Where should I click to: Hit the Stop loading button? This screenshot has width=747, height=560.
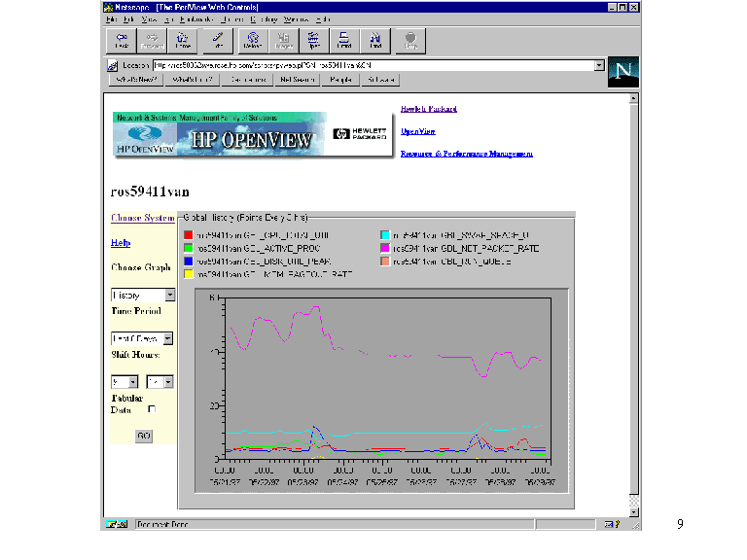[x=410, y=40]
